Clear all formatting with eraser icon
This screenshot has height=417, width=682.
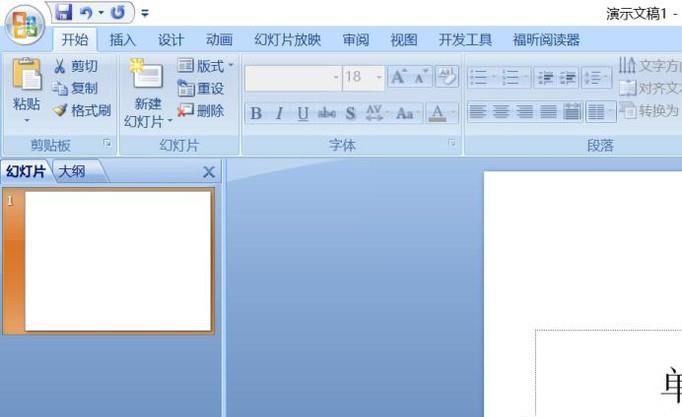point(448,77)
